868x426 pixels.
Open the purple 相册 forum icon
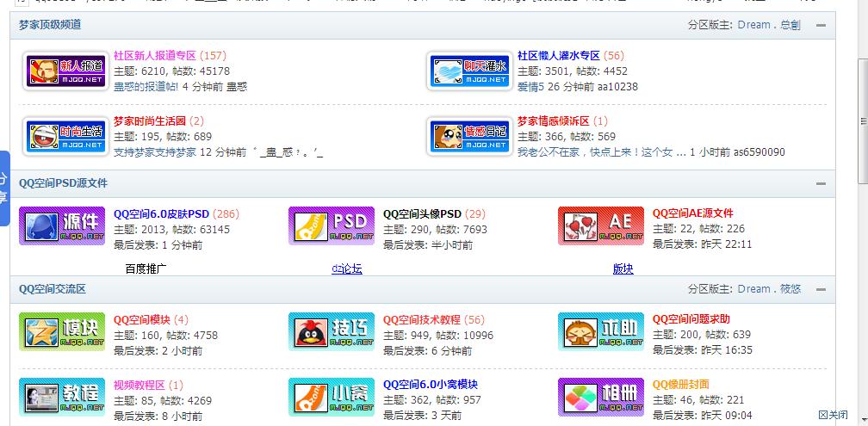coord(601,397)
